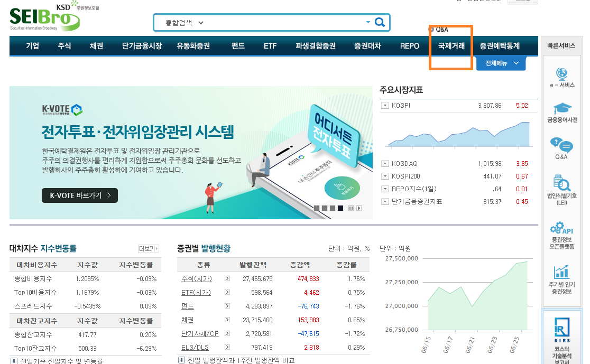Open the 법인식별기호 (LEI) icon
Image resolution: width=590 pixels, height=364 pixels.
562,183
